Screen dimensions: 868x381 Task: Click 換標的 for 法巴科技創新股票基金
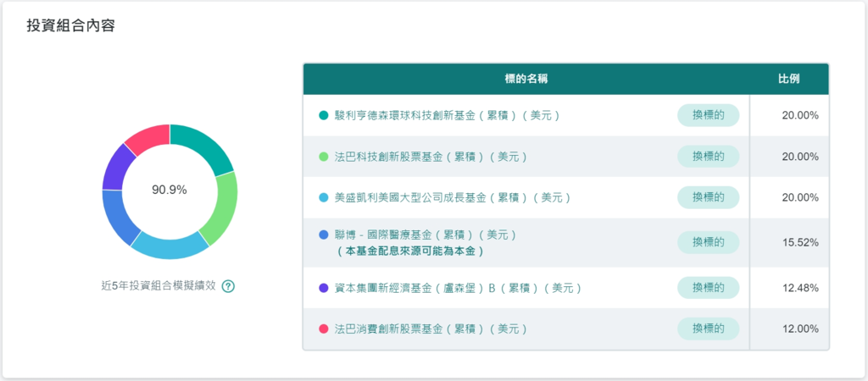(709, 157)
